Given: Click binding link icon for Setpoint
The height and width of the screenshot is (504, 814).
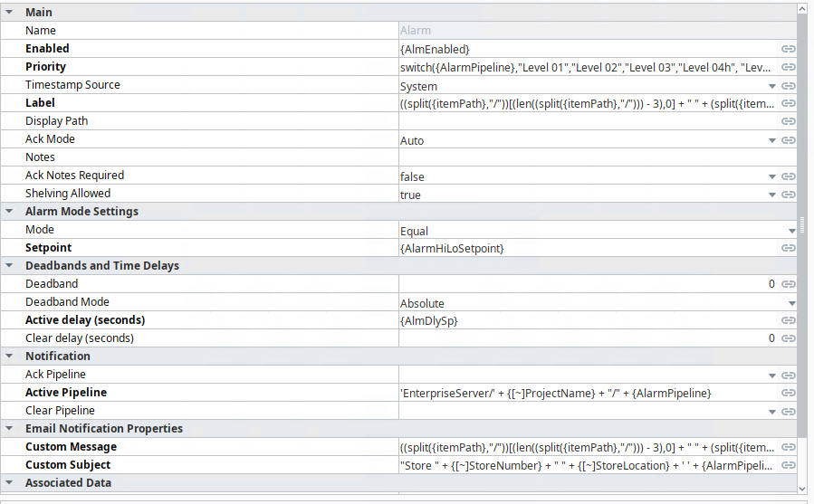Looking at the screenshot, I should tap(789, 248).
